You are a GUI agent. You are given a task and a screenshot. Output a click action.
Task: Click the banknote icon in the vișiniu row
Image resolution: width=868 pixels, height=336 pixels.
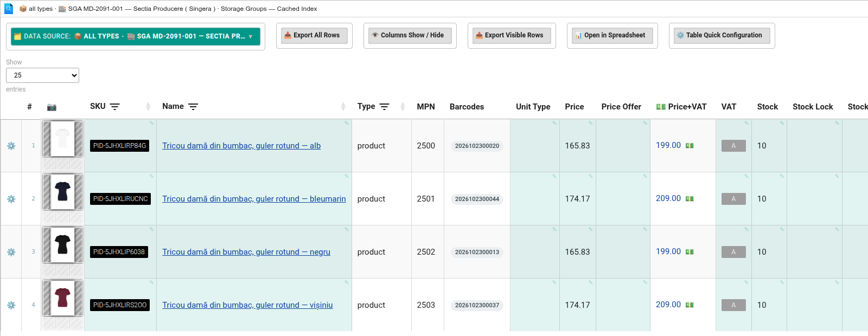point(690,305)
